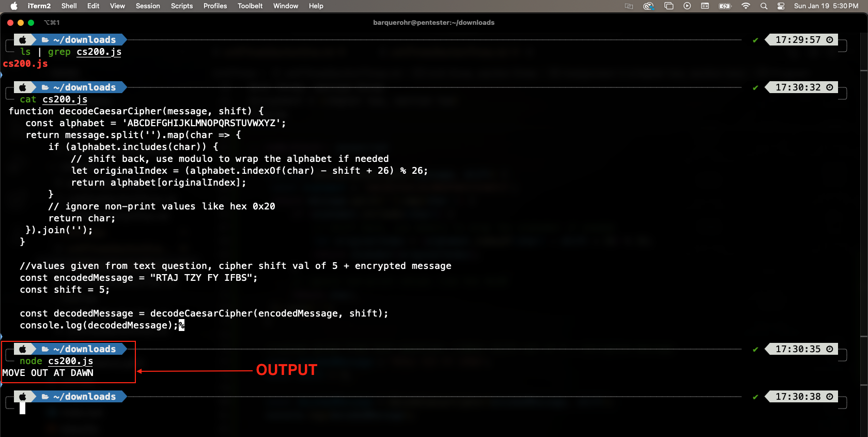Click the keyboard input menu bar icon

pyautogui.click(x=705, y=6)
